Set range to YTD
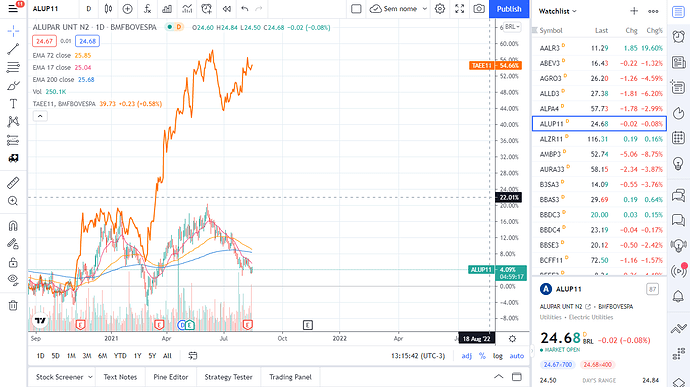 [120, 356]
